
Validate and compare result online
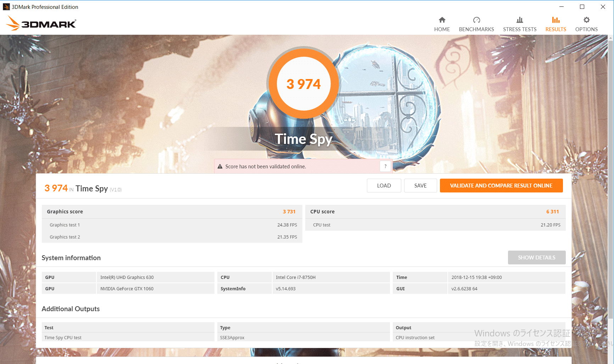pyautogui.click(x=501, y=185)
